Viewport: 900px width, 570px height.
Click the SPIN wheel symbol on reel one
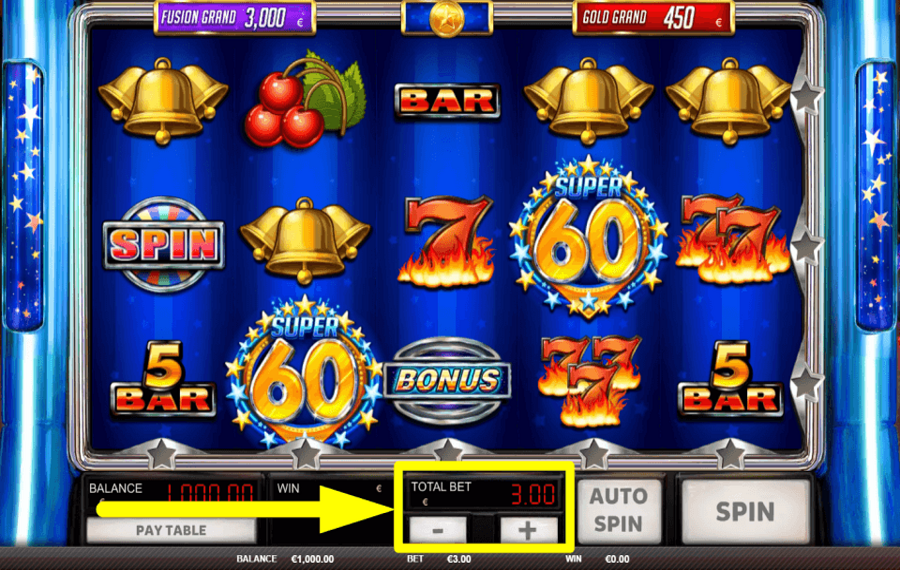click(x=164, y=244)
